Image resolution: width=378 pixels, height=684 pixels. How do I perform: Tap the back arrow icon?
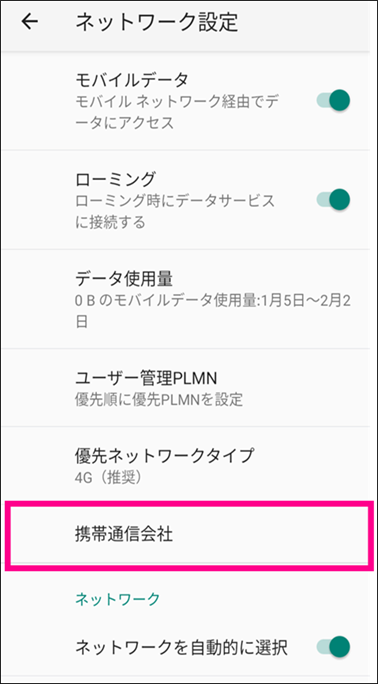click(x=30, y=22)
